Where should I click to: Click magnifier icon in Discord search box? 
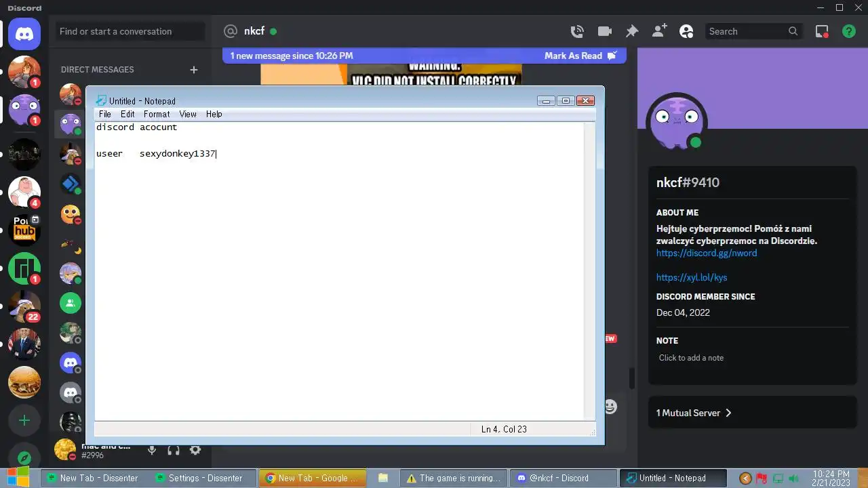(793, 31)
